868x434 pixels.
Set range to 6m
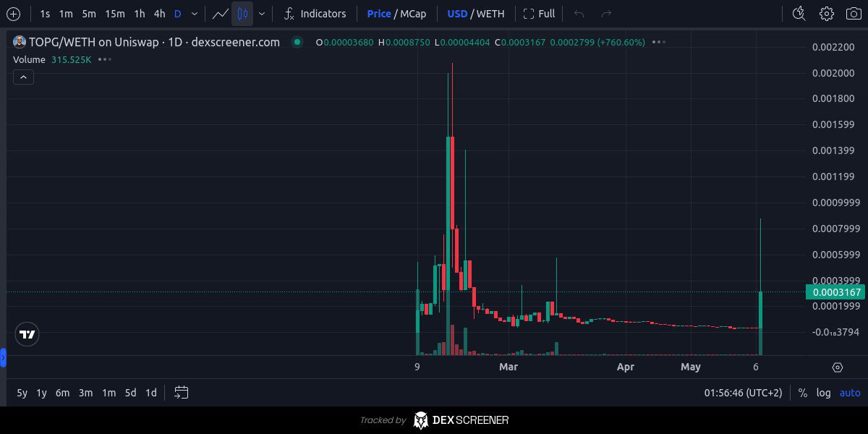tap(63, 393)
